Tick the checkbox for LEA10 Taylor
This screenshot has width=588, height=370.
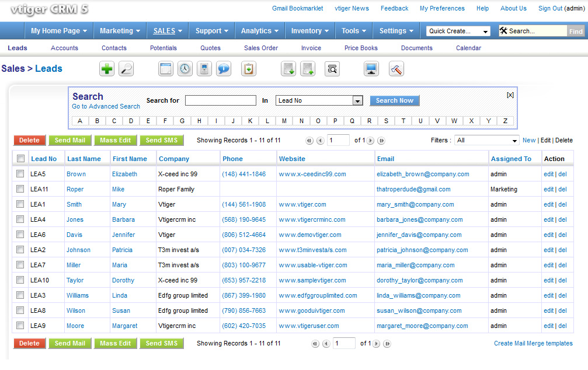pos(20,280)
